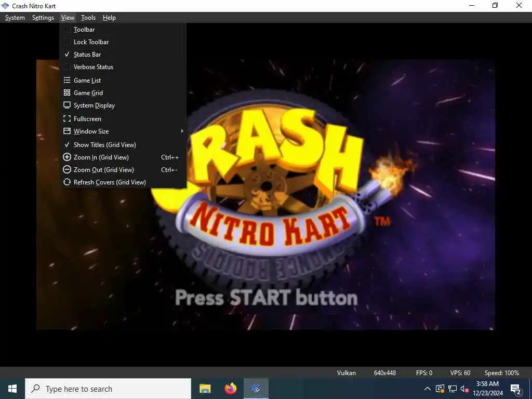This screenshot has height=399, width=532.
Task: Click the Zoom In plus-circle icon
Action: click(x=67, y=157)
